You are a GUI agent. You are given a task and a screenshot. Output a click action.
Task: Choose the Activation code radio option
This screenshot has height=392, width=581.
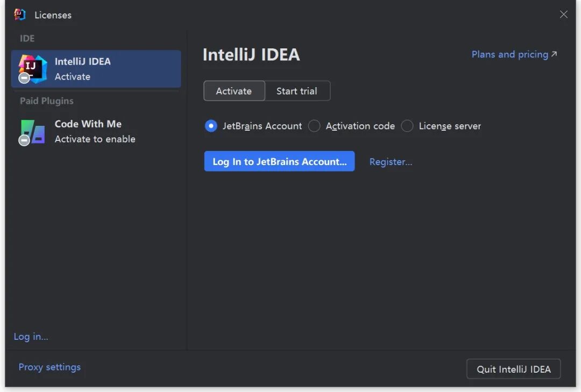(x=315, y=126)
